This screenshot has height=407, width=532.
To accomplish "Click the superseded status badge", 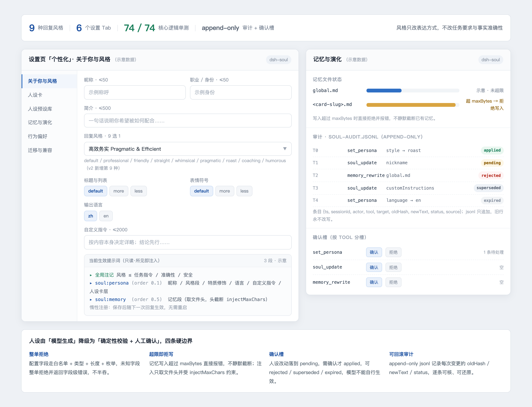I will click(x=488, y=188).
